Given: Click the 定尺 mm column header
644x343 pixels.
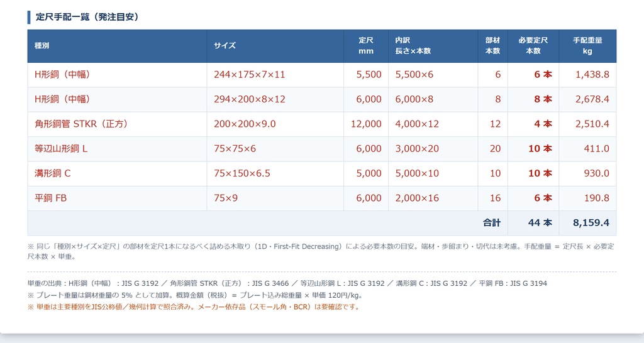Looking at the screenshot, I should point(366,45).
